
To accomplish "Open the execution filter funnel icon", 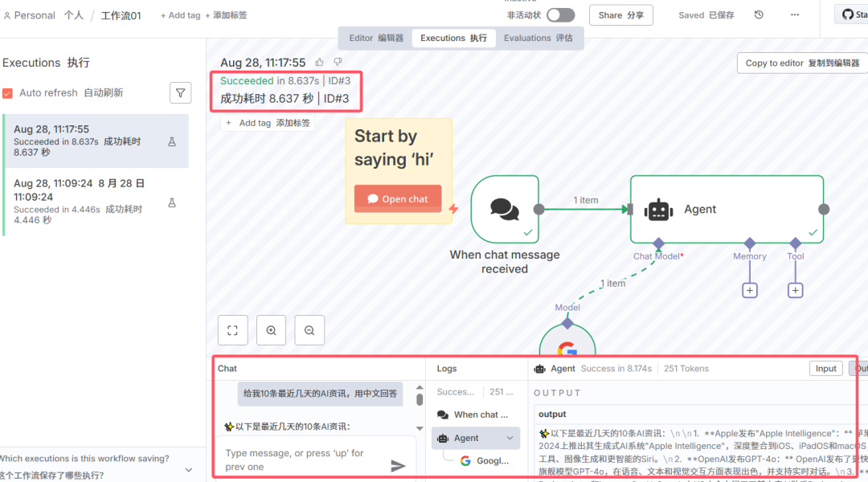I will point(181,93).
